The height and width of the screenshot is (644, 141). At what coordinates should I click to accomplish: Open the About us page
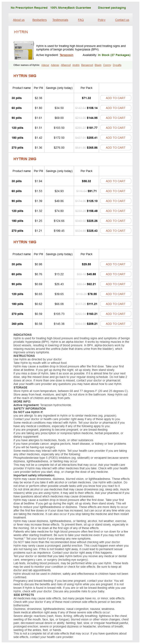[x=19, y=20]
